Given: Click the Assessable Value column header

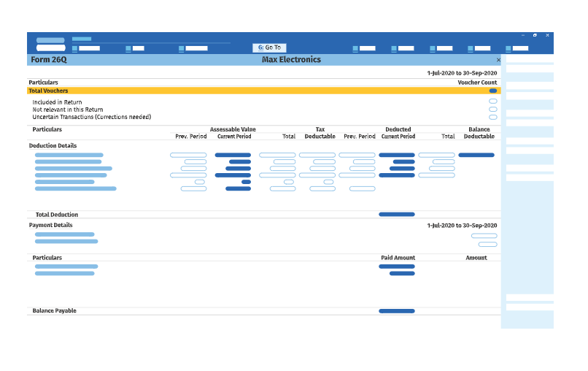Looking at the screenshot, I should (x=233, y=129).
